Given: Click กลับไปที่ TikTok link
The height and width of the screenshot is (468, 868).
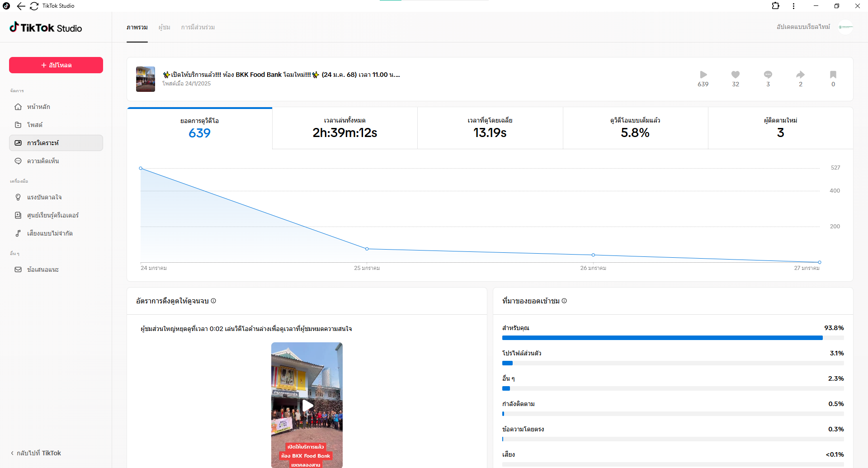Looking at the screenshot, I should coord(36,453).
